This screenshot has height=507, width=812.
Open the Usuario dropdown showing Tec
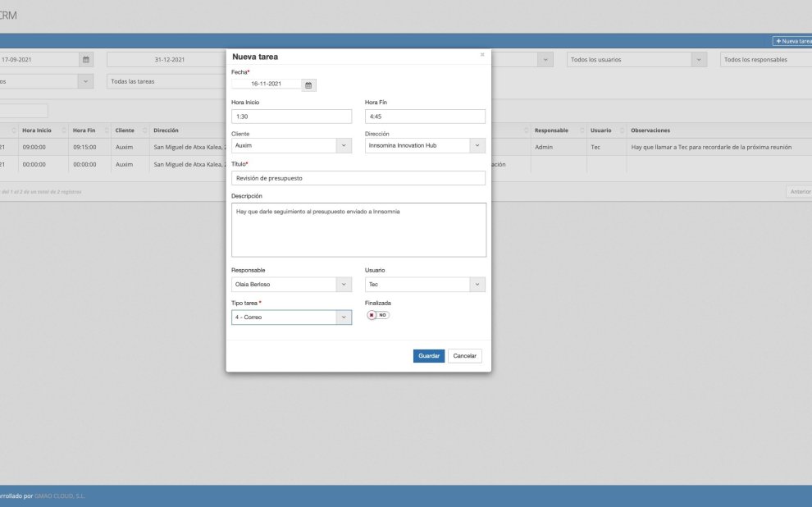click(425, 285)
